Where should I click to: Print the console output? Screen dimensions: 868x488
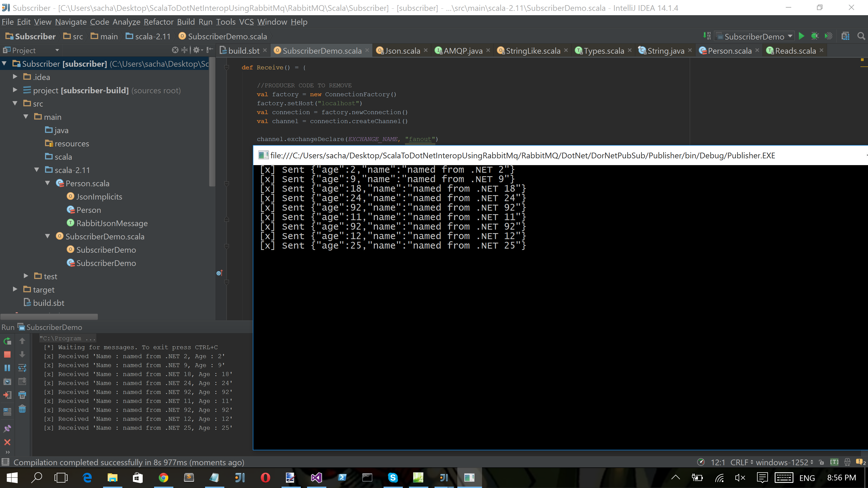(22, 395)
